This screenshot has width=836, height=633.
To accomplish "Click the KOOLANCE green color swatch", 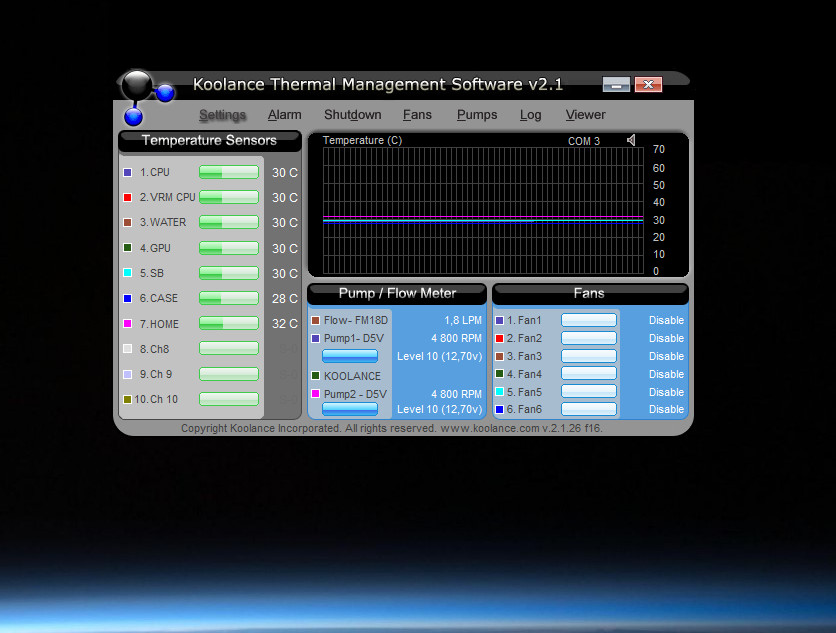I will tap(315, 375).
